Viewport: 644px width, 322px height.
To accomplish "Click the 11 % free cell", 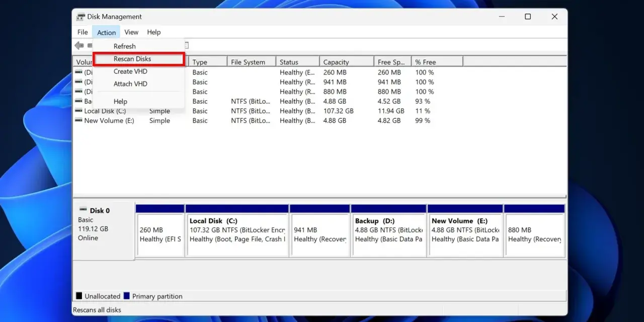I will point(423,111).
